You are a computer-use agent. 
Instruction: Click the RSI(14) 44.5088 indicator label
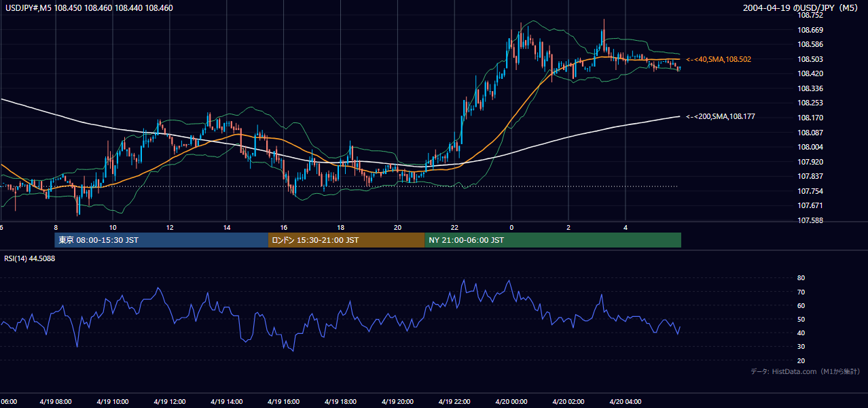[x=30, y=258]
